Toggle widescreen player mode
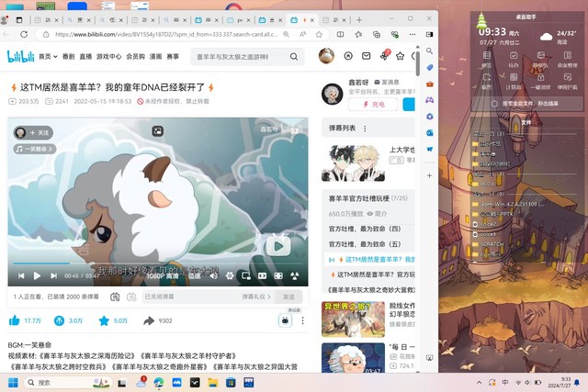The width and height of the screenshot is (588, 392). point(262,275)
